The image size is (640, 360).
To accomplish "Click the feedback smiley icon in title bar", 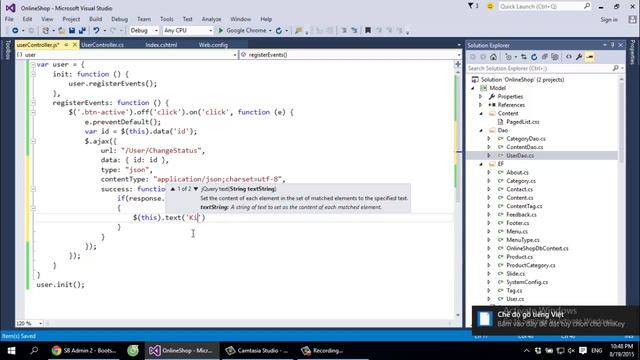I will (x=490, y=6).
